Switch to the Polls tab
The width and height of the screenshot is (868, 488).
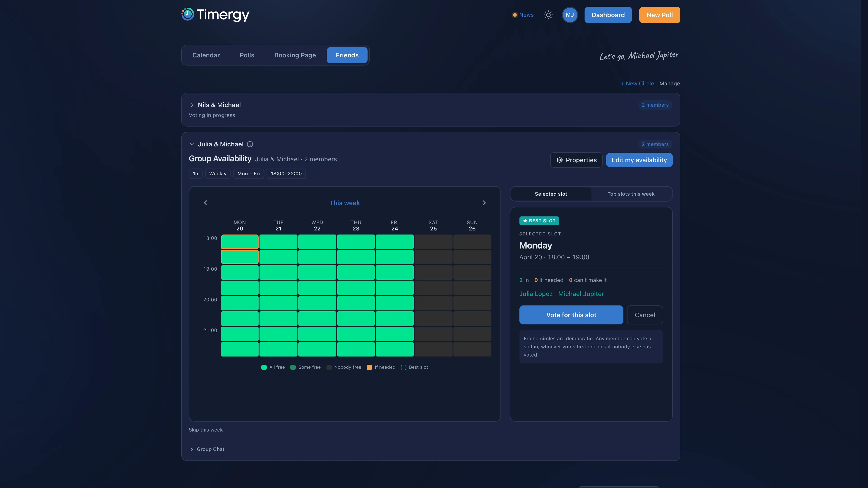tap(247, 55)
